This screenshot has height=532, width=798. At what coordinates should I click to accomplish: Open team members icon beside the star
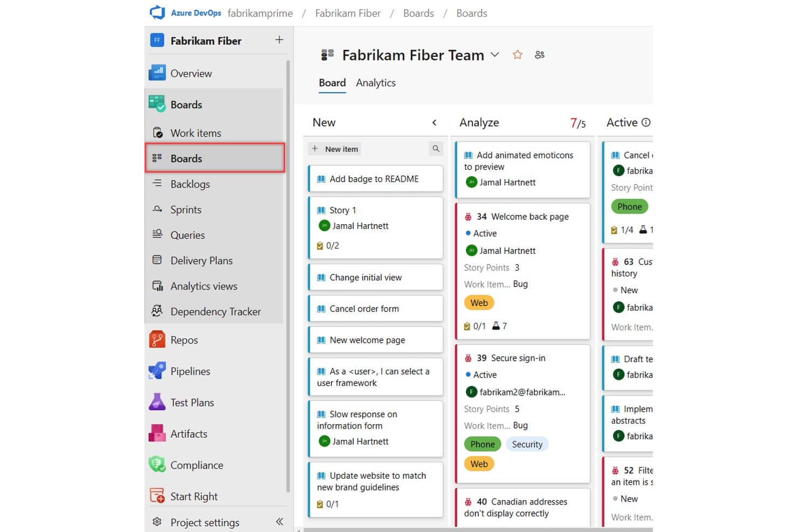pyautogui.click(x=540, y=55)
